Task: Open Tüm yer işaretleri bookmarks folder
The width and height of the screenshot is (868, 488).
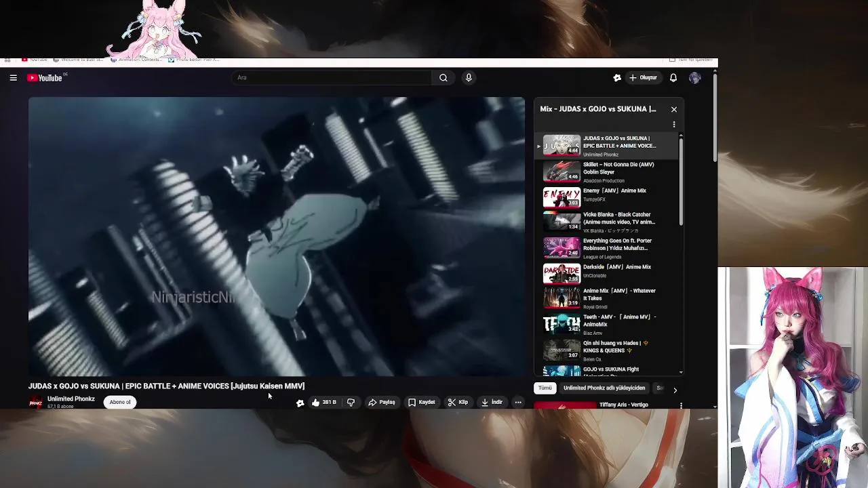Action: pyautogui.click(x=691, y=60)
